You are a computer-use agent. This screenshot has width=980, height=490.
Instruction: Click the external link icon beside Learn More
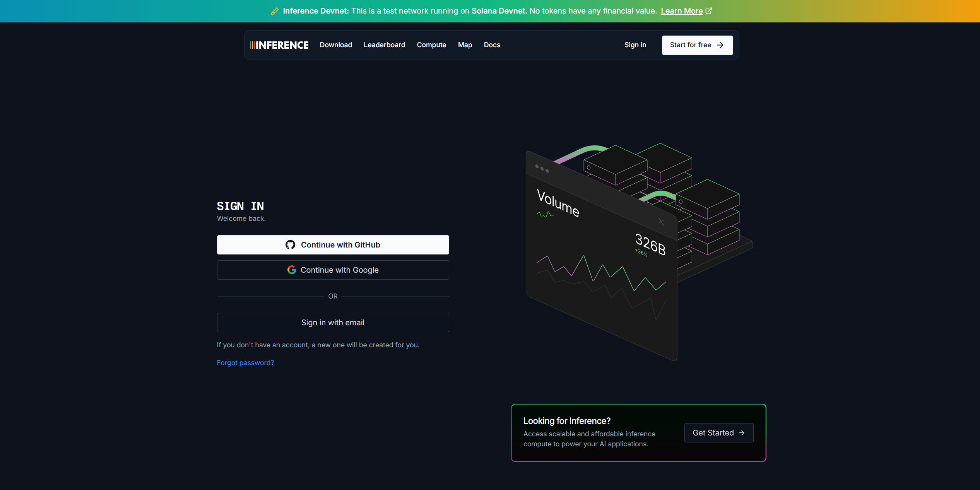[x=709, y=11]
